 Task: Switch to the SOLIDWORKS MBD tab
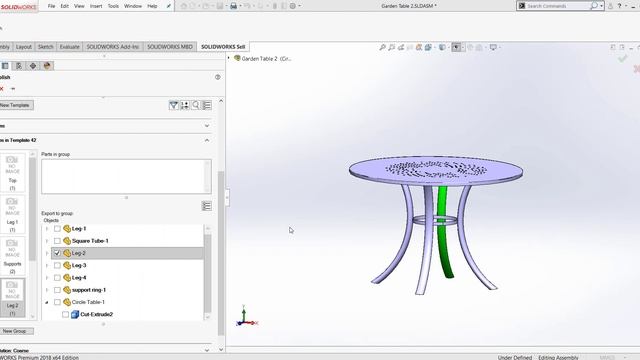pyautogui.click(x=170, y=47)
